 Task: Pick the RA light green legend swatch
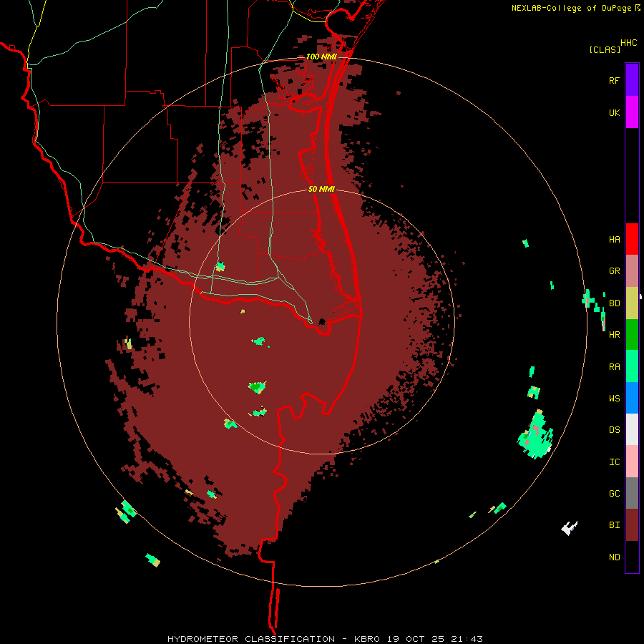632,366
